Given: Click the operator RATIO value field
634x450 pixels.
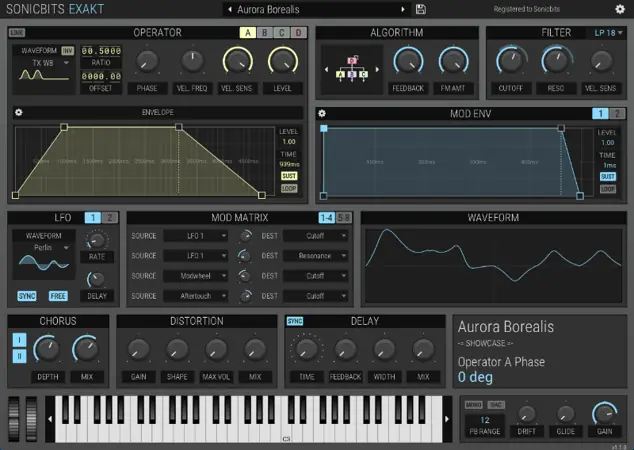Looking at the screenshot, I should click(101, 50).
